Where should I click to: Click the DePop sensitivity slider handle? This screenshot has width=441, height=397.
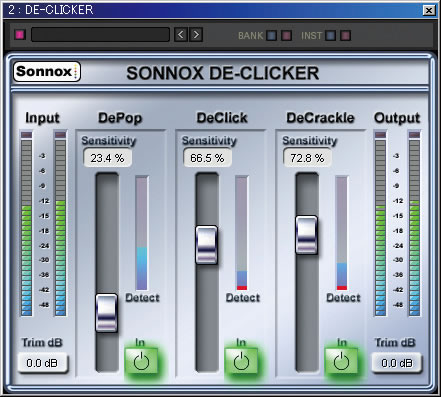click(107, 313)
